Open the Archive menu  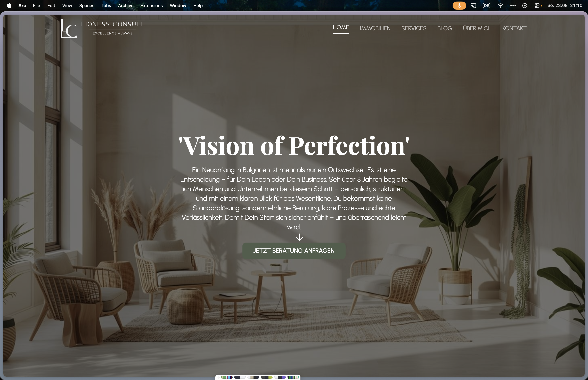coord(126,5)
